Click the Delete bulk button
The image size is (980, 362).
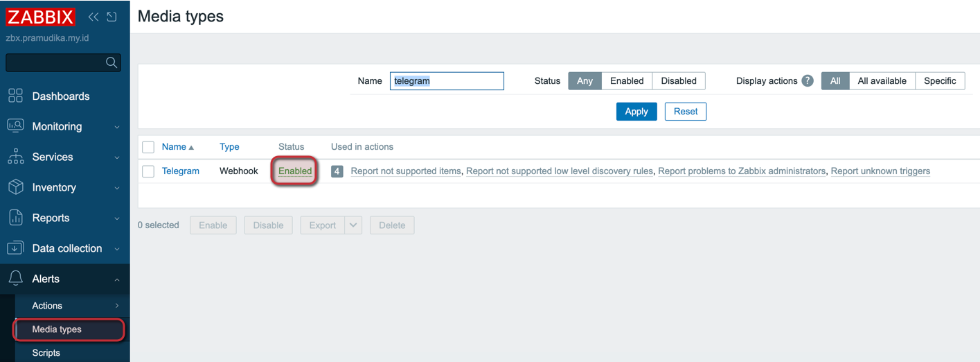coord(392,225)
